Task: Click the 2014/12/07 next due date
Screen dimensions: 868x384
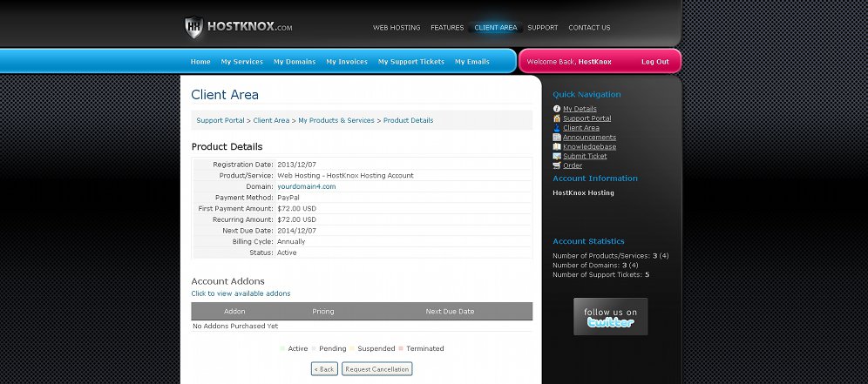Action: 296,231
